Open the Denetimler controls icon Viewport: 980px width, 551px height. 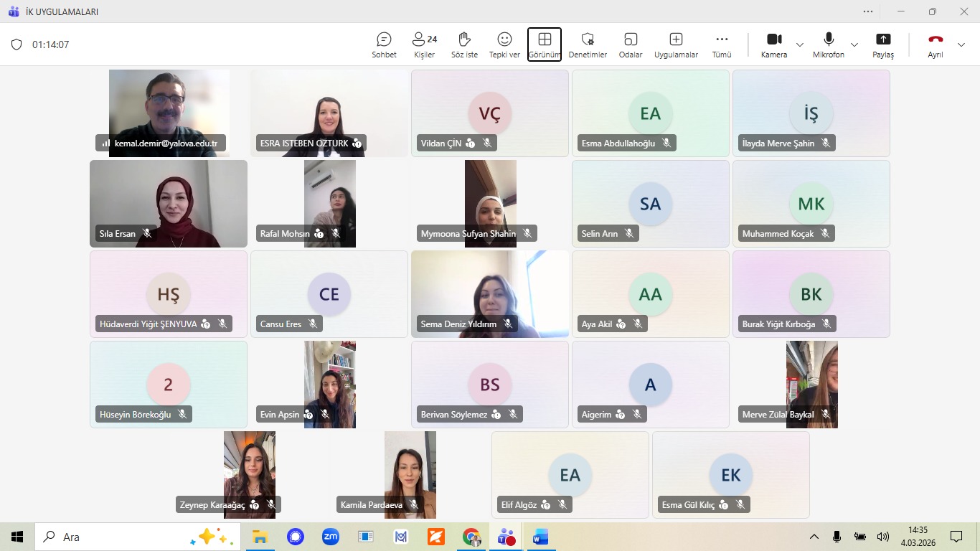point(588,44)
